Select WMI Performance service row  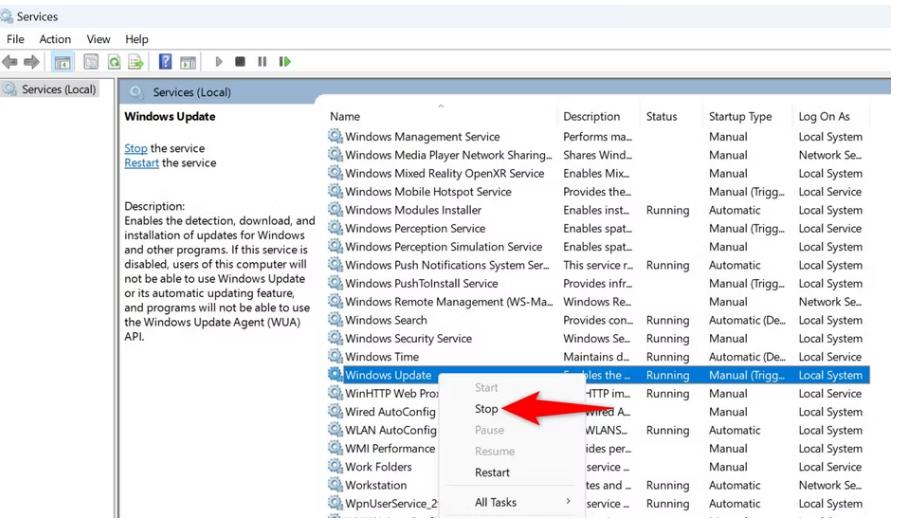pos(390,448)
